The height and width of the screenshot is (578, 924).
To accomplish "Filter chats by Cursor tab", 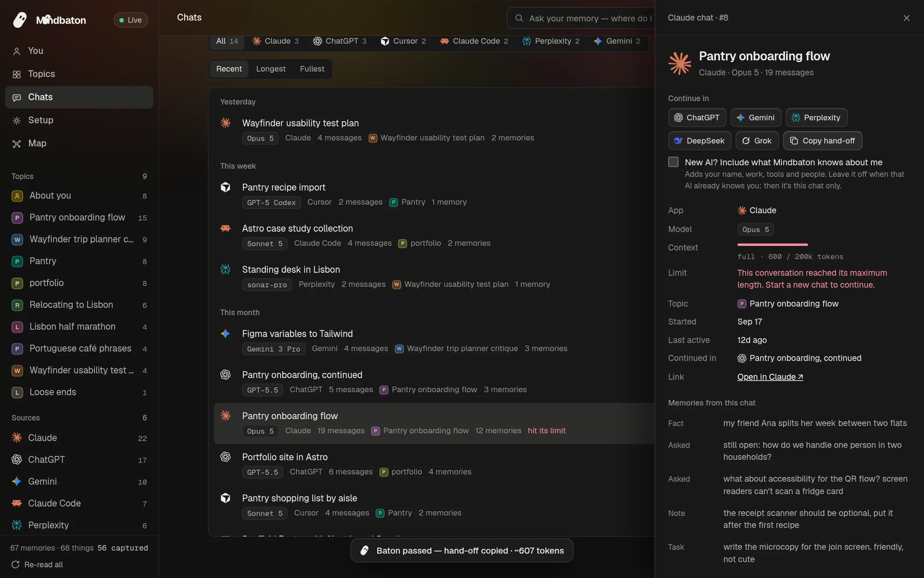I will click(x=403, y=41).
